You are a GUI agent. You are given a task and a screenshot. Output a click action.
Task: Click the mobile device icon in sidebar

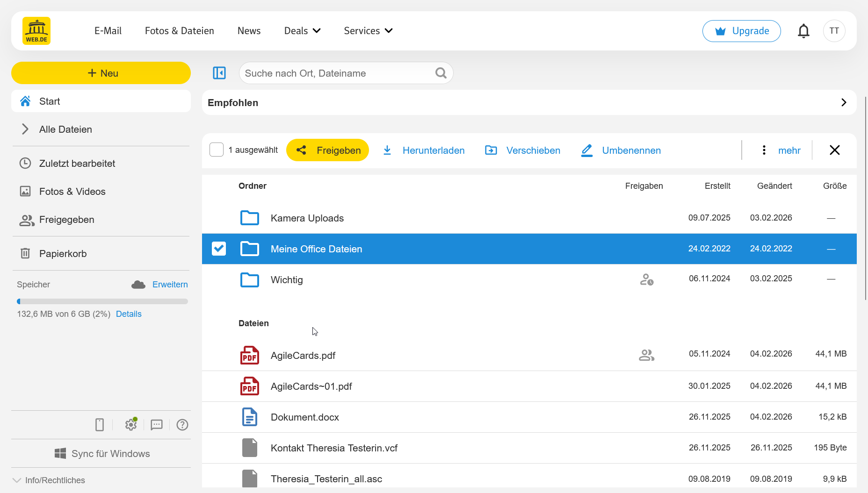pos(100,424)
